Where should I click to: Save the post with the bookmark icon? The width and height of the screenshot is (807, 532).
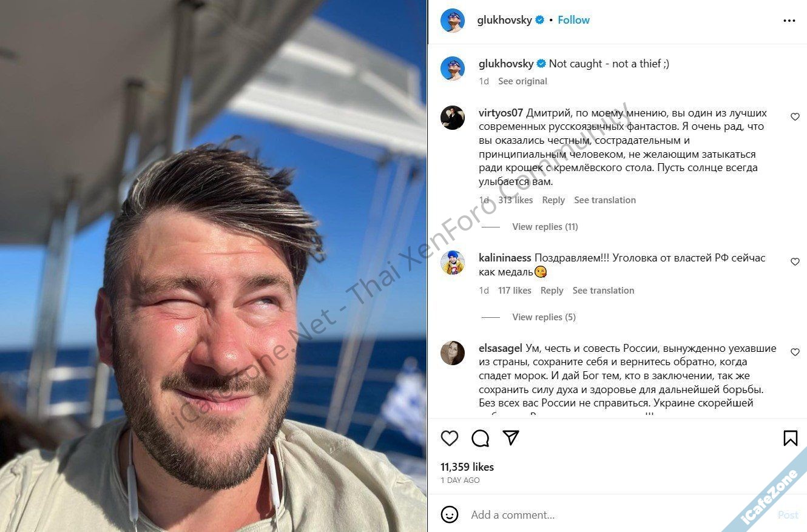790,438
